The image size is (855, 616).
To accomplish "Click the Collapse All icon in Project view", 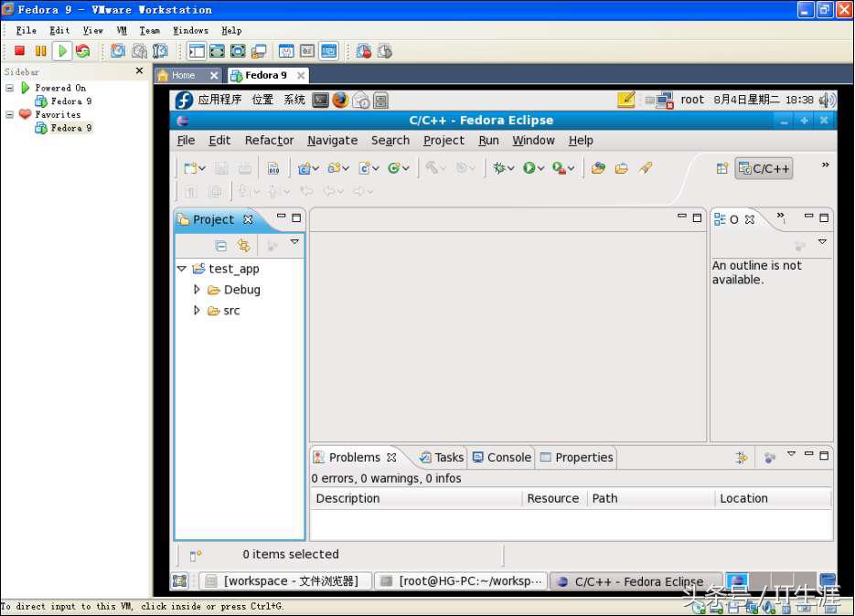I will [x=221, y=245].
